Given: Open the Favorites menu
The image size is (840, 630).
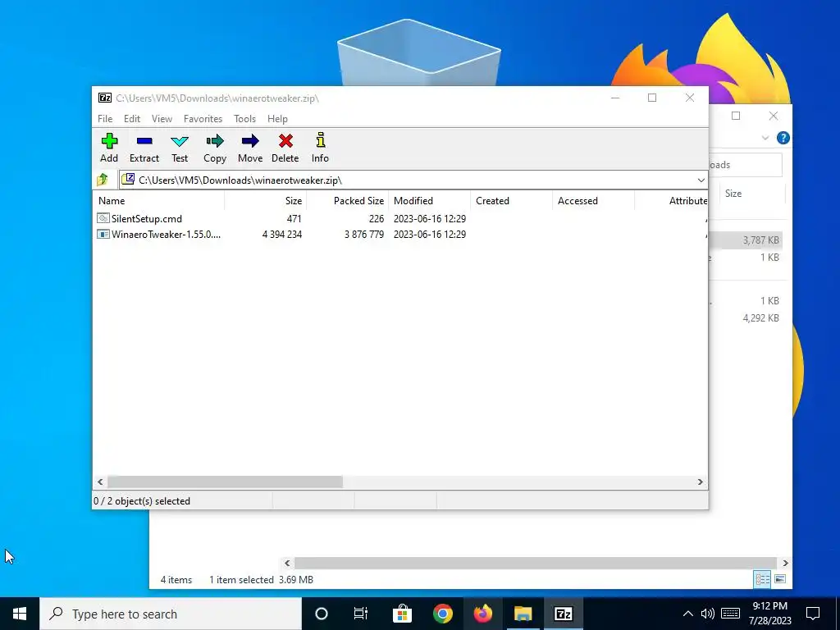Looking at the screenshot, I should (203, 118).
